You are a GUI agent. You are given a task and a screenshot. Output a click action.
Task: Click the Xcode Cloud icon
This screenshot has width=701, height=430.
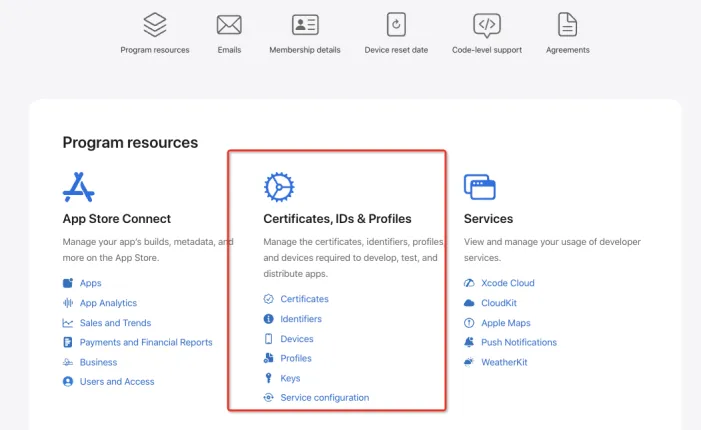click(469, 283)
